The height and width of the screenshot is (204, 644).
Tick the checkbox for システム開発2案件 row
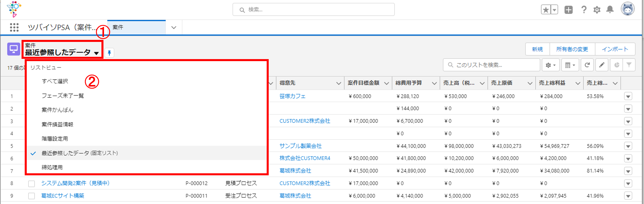pyautogui.click(x=32, y=184)
